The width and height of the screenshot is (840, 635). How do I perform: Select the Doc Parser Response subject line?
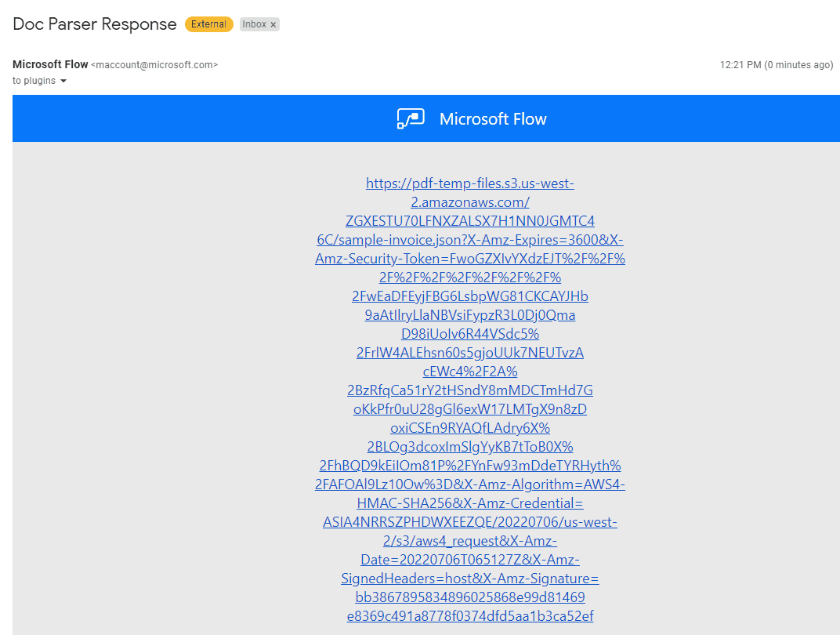(x=94, y=24)
